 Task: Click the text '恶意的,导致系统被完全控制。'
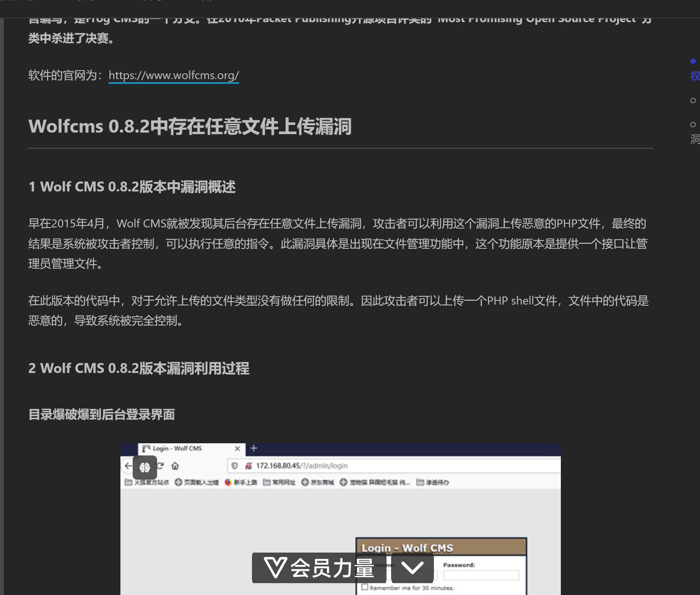(106, 320)
